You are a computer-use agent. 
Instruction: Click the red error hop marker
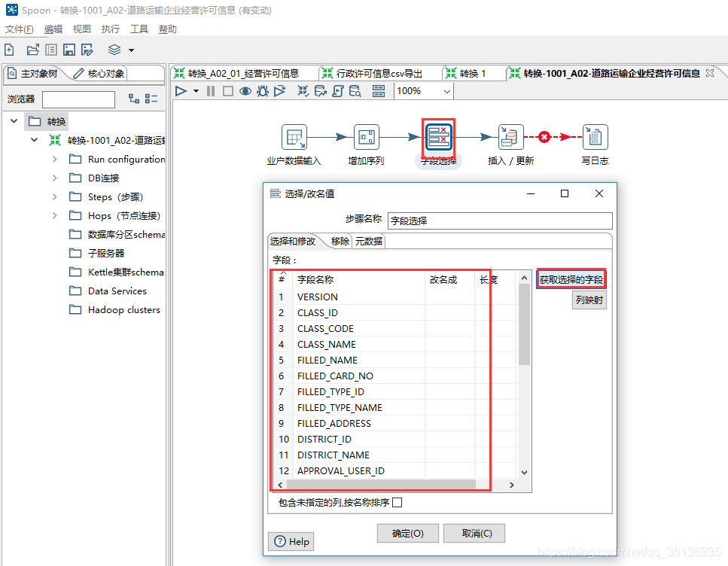click(544, 137)
